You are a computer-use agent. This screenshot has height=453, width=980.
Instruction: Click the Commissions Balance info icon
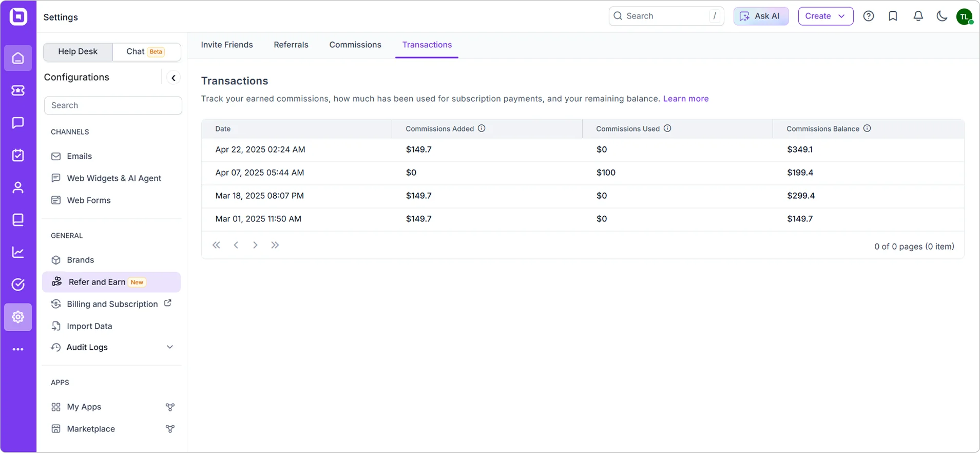[867, 128]
